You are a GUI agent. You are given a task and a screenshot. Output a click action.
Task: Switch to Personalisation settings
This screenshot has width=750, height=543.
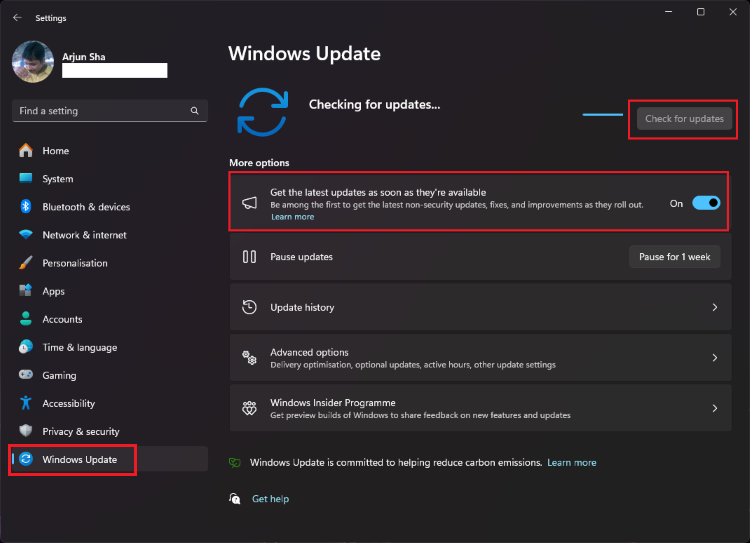pos(110,263)
